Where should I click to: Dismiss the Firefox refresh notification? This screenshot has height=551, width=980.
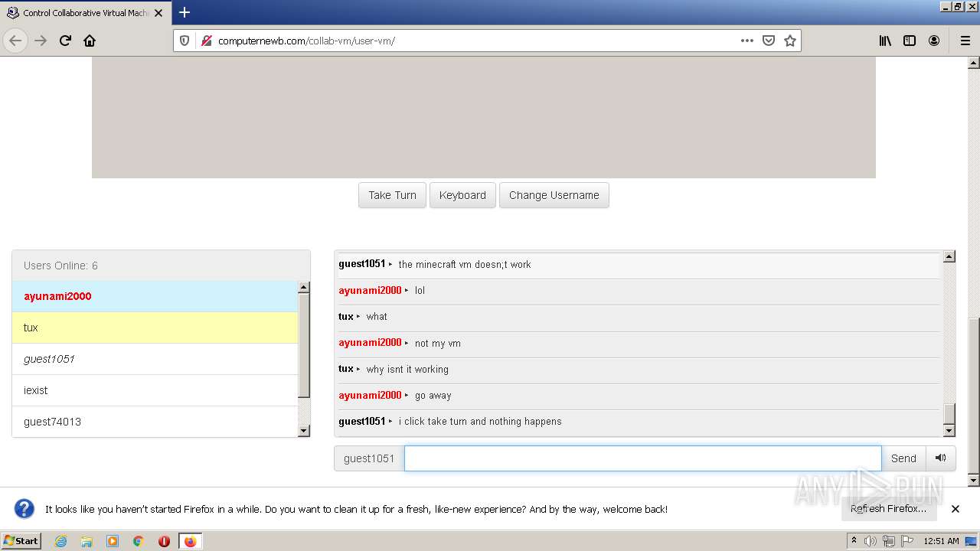(955, 509)
